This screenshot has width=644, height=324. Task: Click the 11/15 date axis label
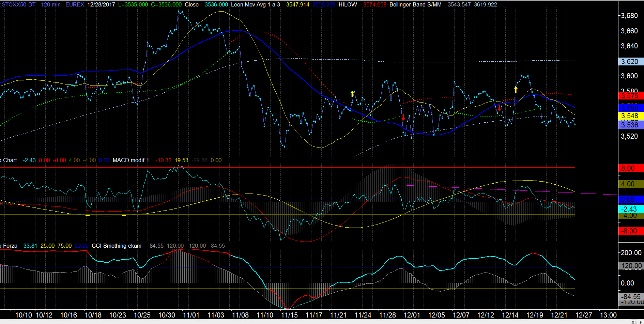(x=289, y=315)
